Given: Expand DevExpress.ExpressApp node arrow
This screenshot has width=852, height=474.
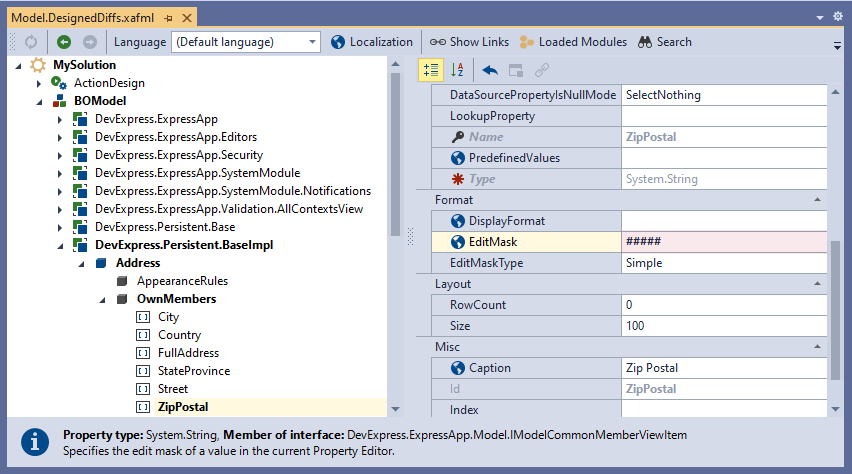Looking at the screenshot, I should point(60,120).
